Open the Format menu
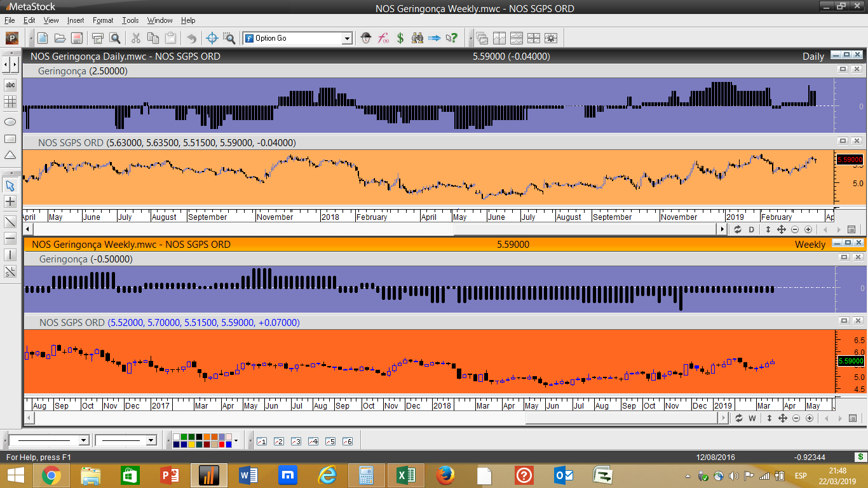This screenshot has height=488, width=868. 103,20
